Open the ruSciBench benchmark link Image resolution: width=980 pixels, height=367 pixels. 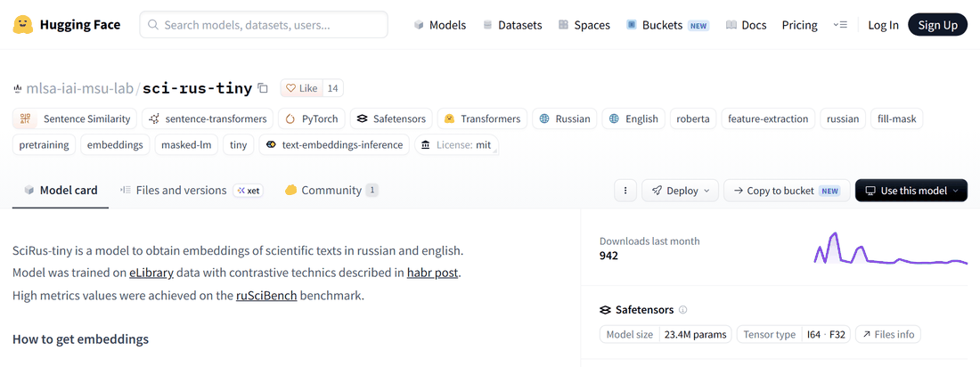pyautogui.click(x=266, y=295)
